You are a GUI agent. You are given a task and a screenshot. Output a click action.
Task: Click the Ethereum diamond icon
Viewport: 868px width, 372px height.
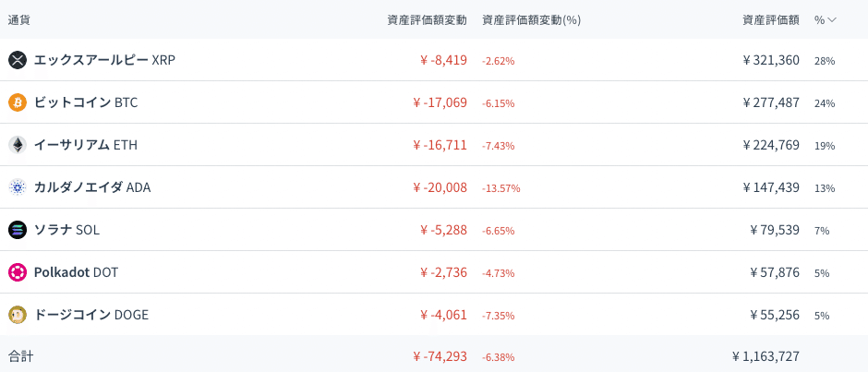click(18, 145)
